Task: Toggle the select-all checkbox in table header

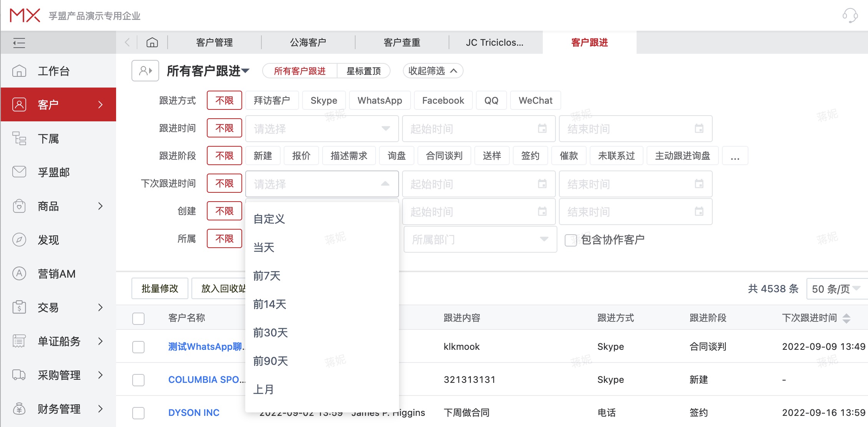Action: [138, 318]
